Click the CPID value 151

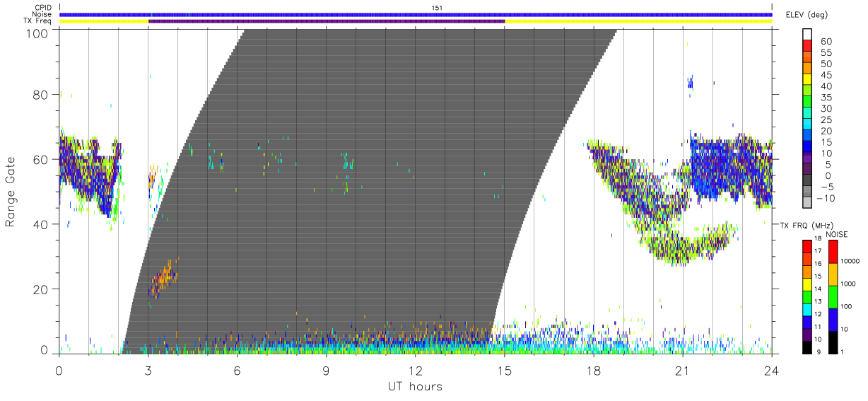tap(438, 8)
